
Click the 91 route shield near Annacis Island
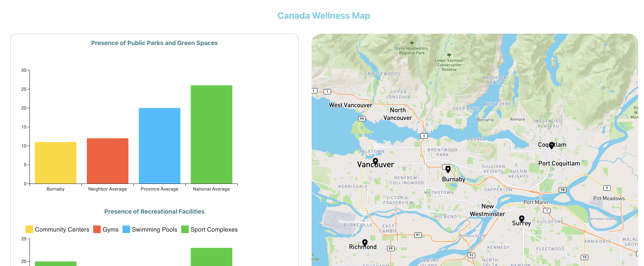[471, 255]
